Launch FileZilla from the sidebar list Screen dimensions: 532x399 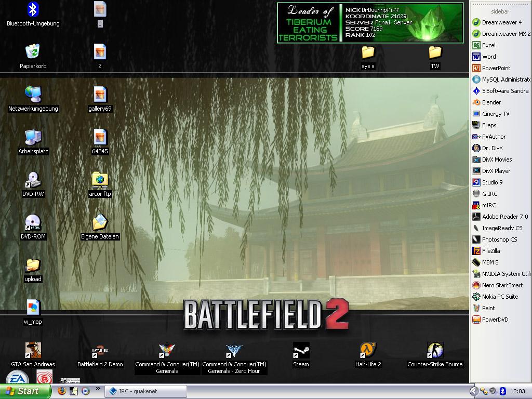pyautogui.click(x=490, y=251)
